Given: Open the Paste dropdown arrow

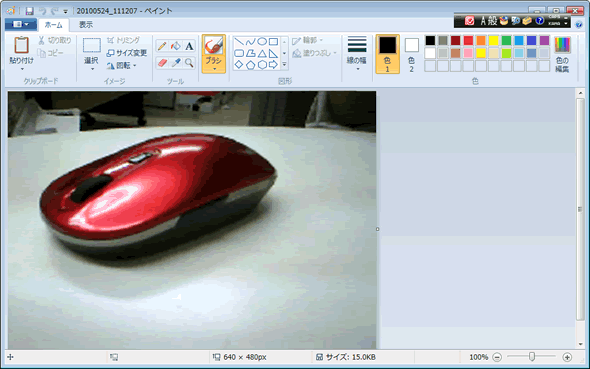Looking at the screenshot, I should coord(21,69).
